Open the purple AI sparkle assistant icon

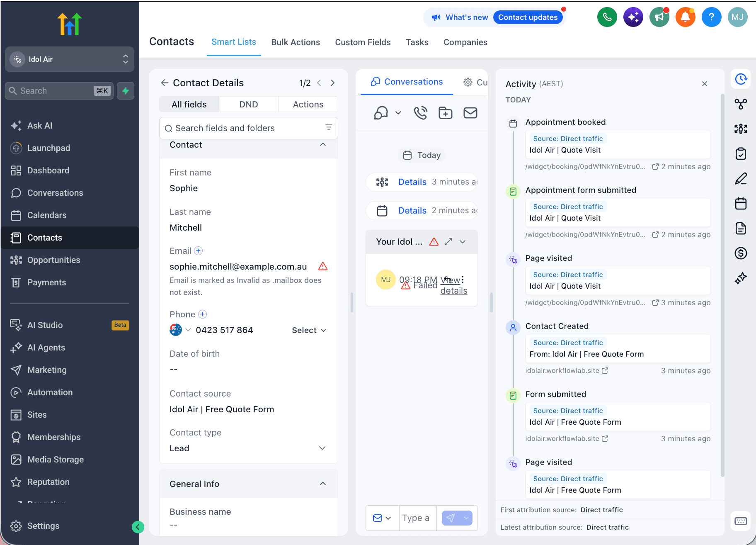(633, 17)
